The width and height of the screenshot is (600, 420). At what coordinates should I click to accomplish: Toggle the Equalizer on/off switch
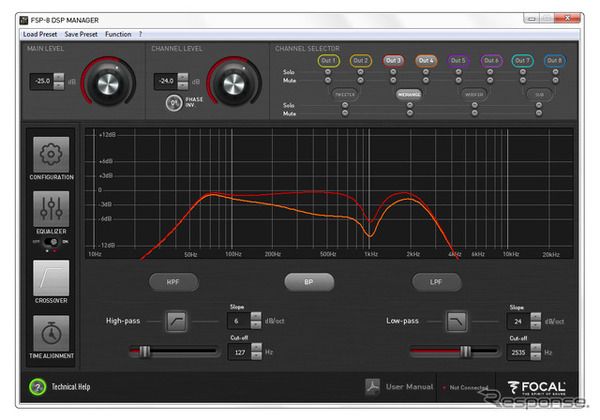(x=51, y=242)
